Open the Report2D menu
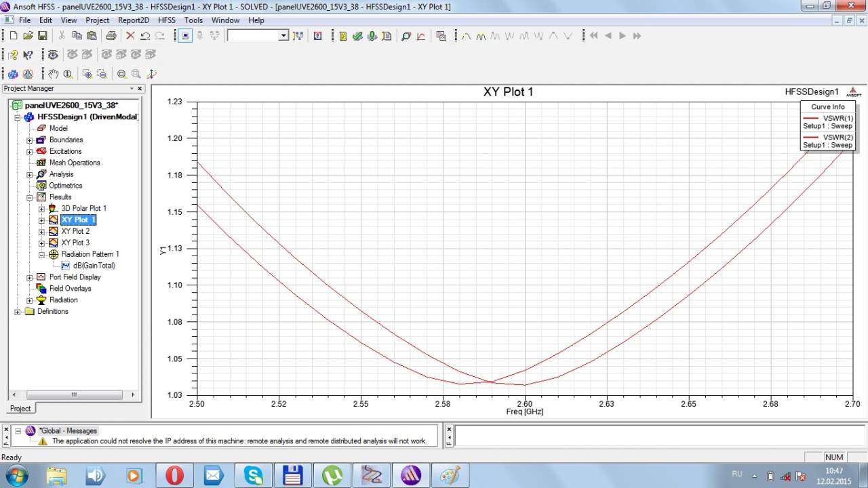 tap(134, 20)
